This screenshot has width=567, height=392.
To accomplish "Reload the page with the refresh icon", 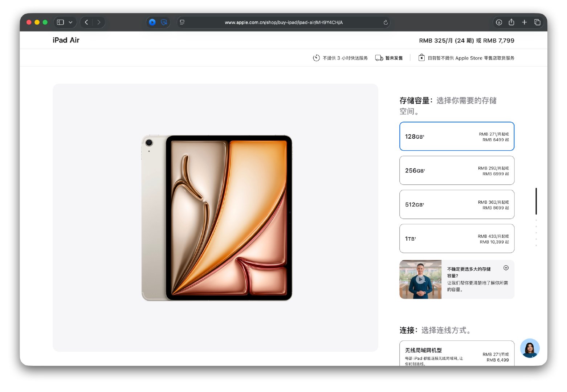I will click(x=386, y=23).
